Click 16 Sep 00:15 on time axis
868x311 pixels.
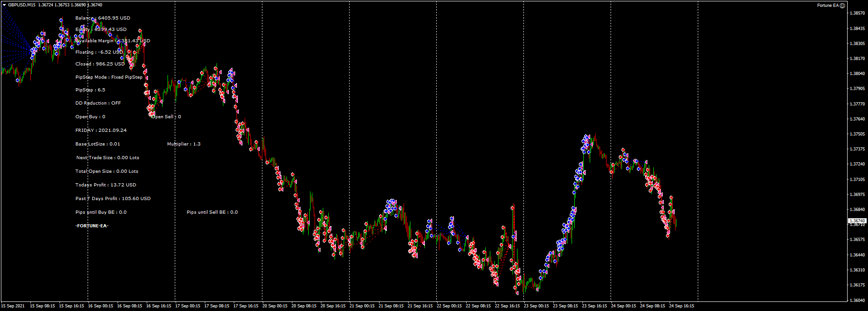coord(100,306)
